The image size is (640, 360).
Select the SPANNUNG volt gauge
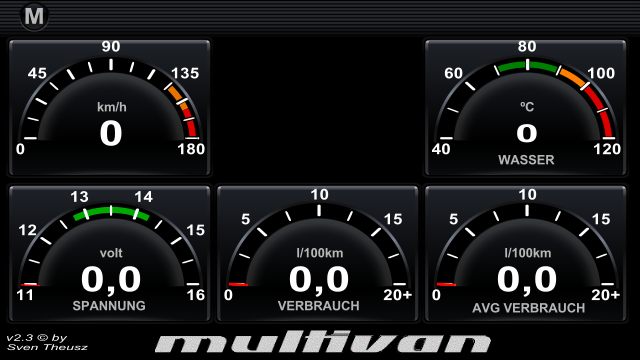coord(110,254)
